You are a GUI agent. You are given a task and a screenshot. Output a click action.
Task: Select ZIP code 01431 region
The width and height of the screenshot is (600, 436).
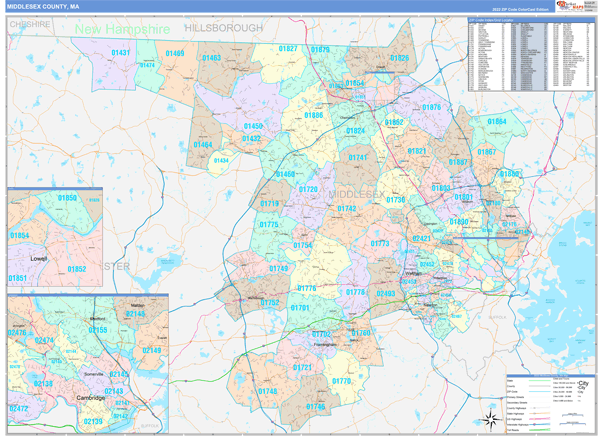pos(121,52)
